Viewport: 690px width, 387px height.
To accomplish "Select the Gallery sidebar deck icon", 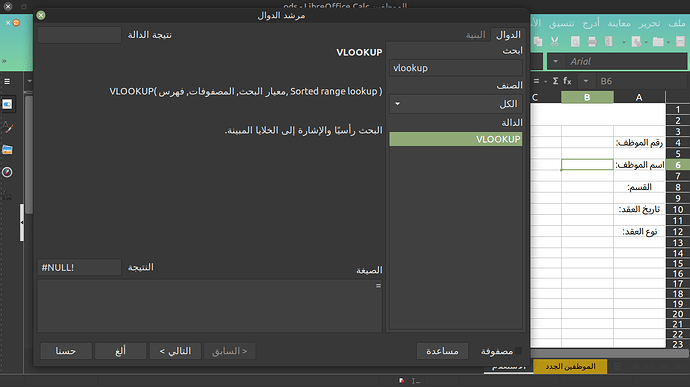I will click(7, 150).
